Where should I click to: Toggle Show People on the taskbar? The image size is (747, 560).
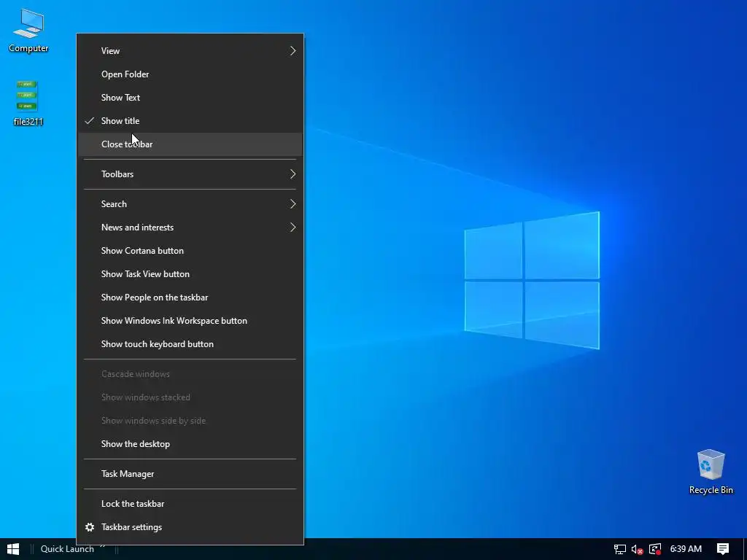pyautogui.click(x=190, y=297)
